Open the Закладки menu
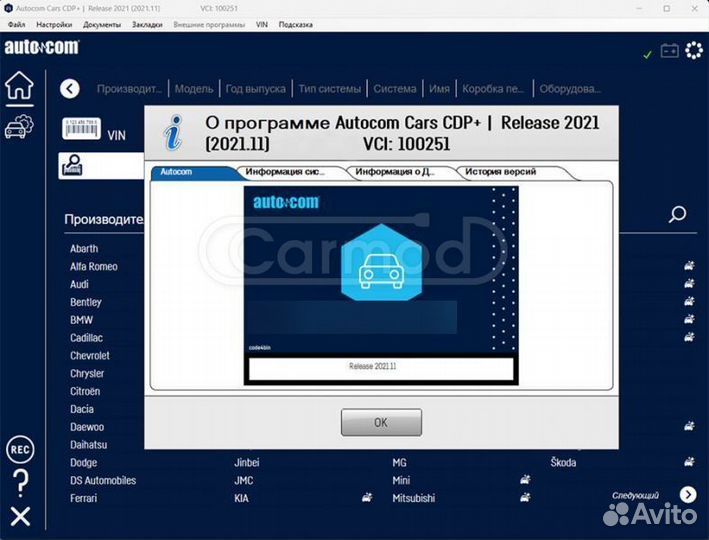 pyautogui.click(x=147, y=24)
